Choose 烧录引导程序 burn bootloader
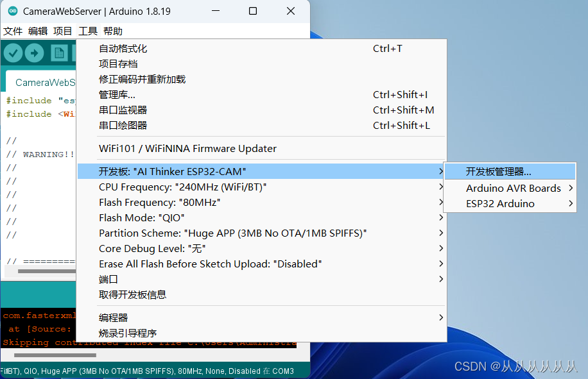 (x=262, y=333)
